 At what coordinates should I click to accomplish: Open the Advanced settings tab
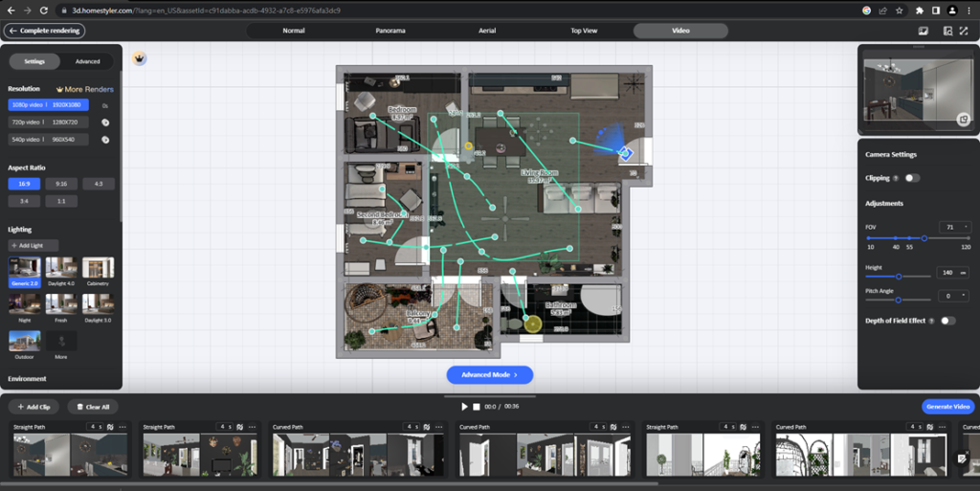[x=87, y=61]
